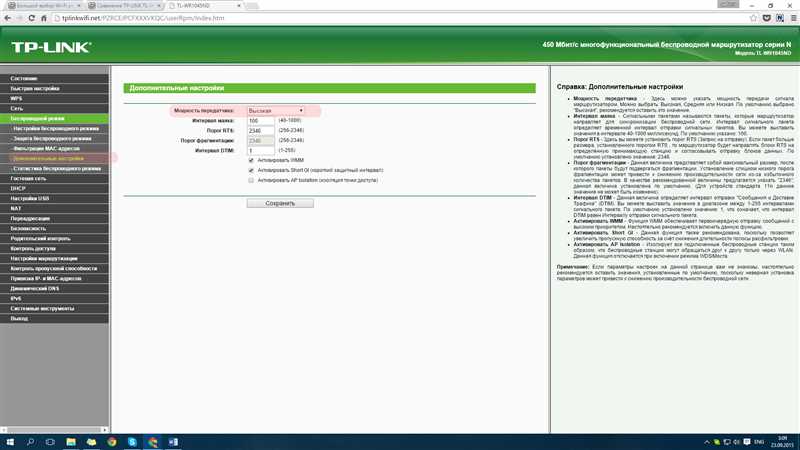This screenshot has height=450, width=800.
Task: Click the 'Сохранить' button
Action: (280, 203)
